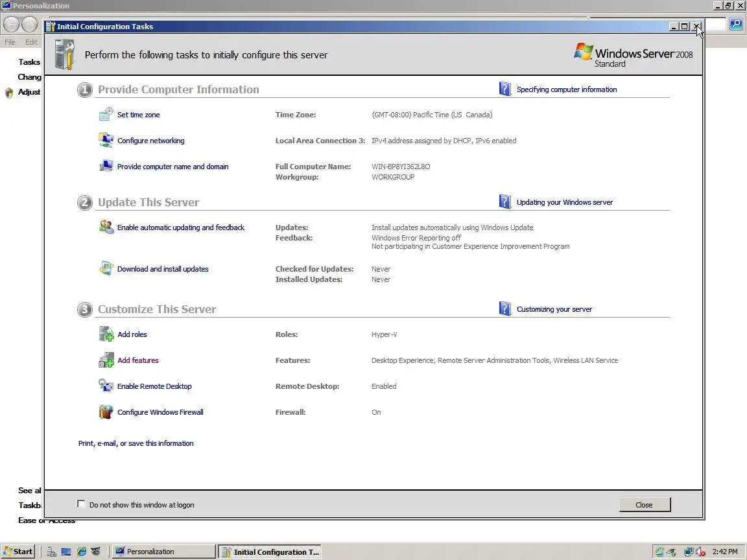Open Provide computer name and domain link

click(x=173, y=166)
